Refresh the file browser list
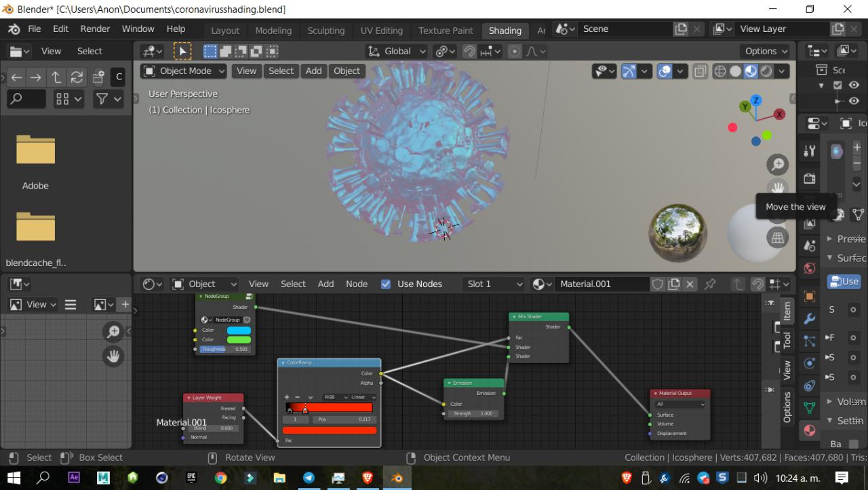This screenshot has height=490, width=868. coord(77,77)
